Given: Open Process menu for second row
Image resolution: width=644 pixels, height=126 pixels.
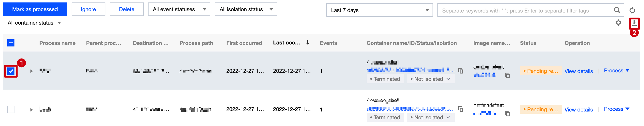Looking at the screenshot, I should (616, 109).
